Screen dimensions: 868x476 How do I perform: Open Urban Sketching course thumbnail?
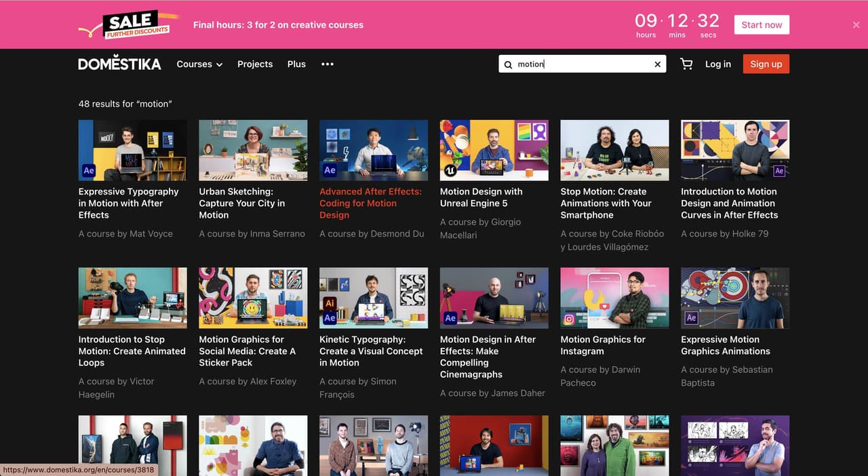click(253, 151)
